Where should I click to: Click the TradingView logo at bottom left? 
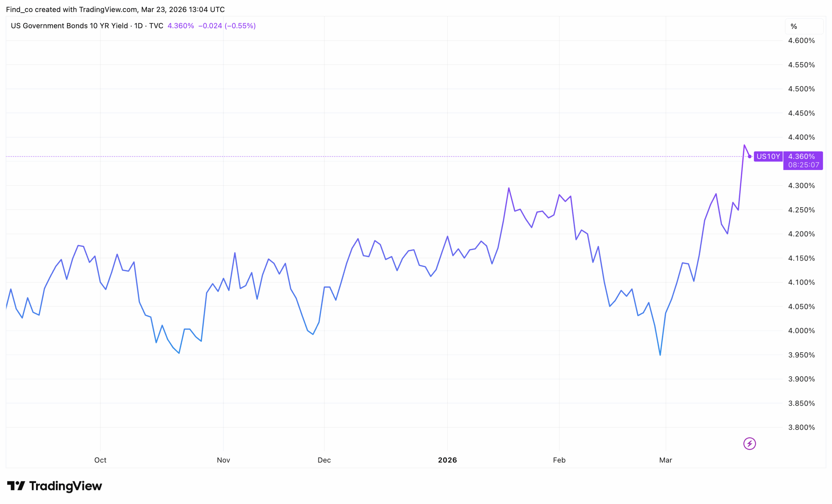[54, 486]
